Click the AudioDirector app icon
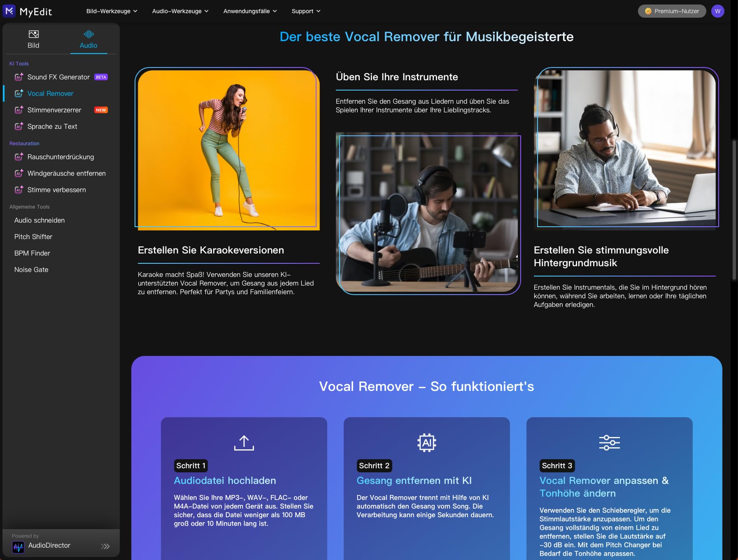The width and height of the screenshot is (738, 560). (x=18, y=546)
